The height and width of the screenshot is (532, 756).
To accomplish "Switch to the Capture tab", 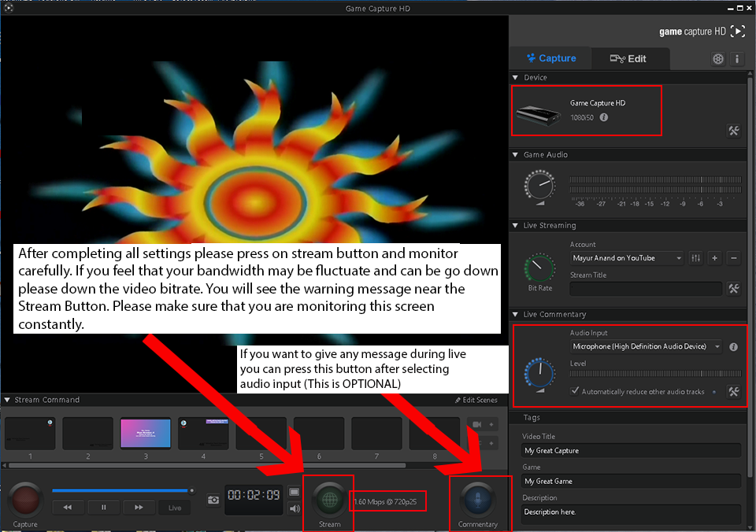I will click(550, 58).
